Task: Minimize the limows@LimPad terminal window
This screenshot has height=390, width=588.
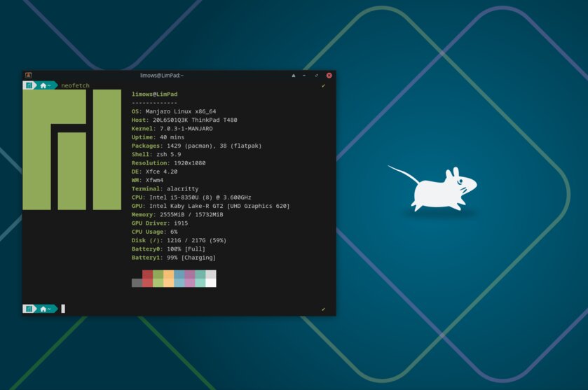Action: (x=304, y=76)
